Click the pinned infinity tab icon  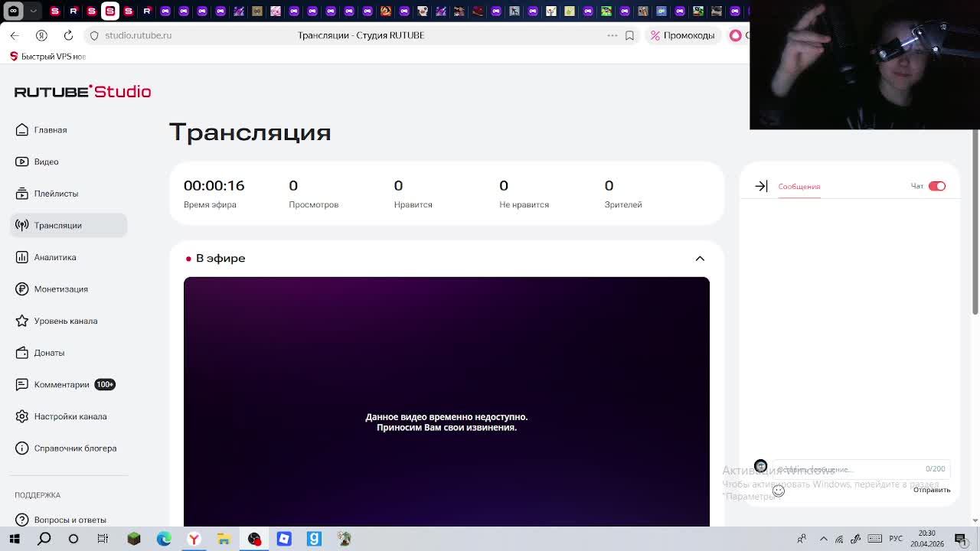tap(14, 11)
